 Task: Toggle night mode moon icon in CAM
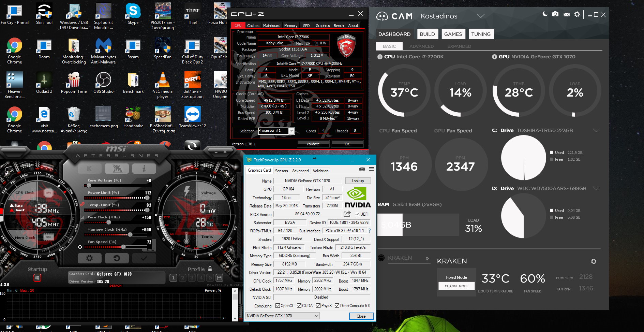click(545, 14)
